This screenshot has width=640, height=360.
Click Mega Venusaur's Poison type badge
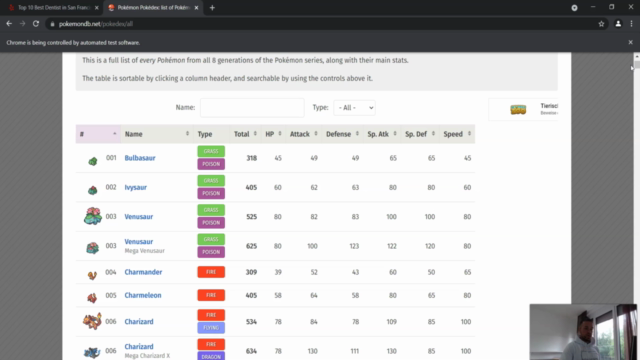coord(211,252)
